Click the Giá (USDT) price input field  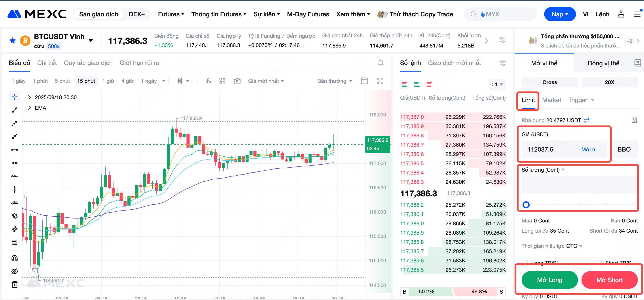pyautogui.click(x=550, y=150)
